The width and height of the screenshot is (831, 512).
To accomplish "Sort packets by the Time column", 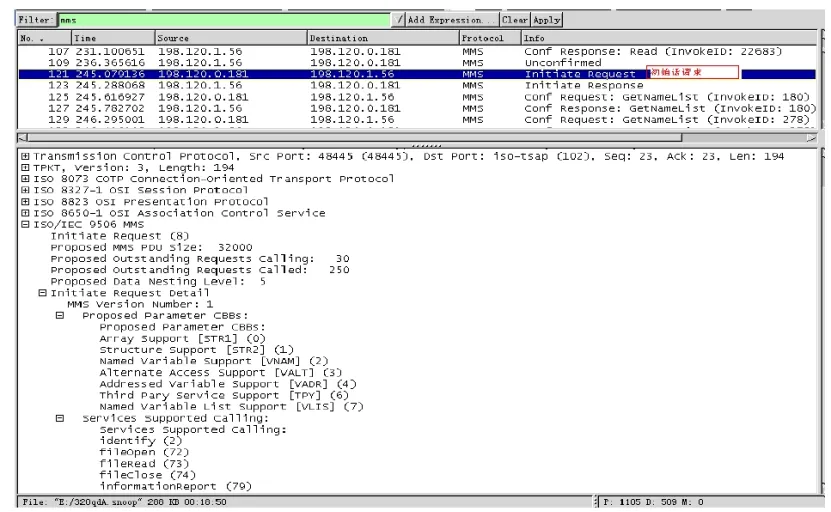I will pos(110,38).
